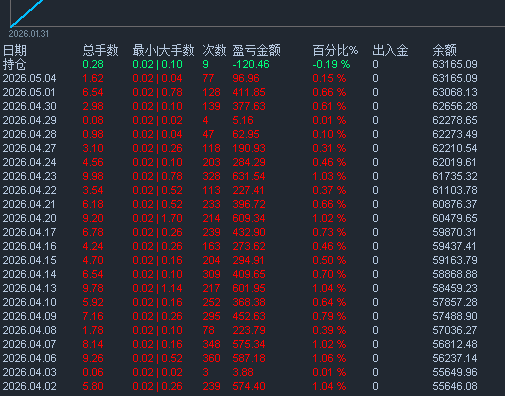Click balance 57036.27 on 2026.04.08
Screen dimensions: 505x396
click(x=455, y=330)
